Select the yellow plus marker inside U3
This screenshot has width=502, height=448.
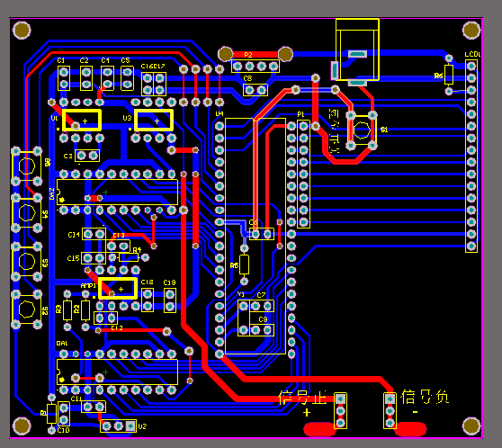point(157,121)
